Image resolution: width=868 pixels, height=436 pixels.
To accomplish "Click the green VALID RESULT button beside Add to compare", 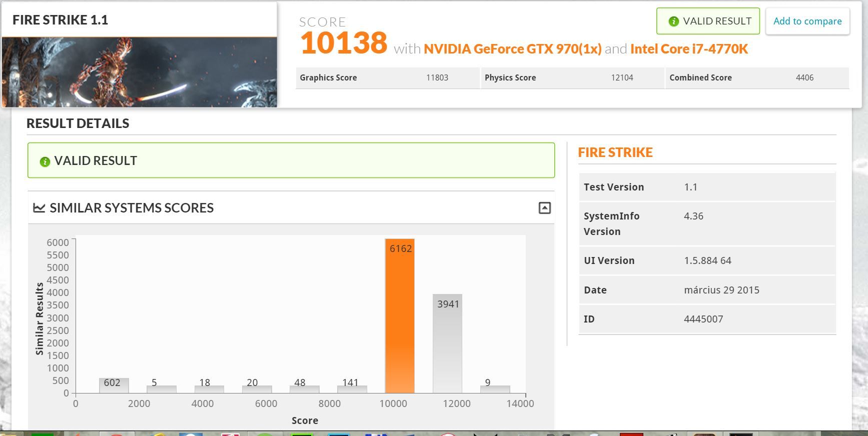I will click(708, 21).
